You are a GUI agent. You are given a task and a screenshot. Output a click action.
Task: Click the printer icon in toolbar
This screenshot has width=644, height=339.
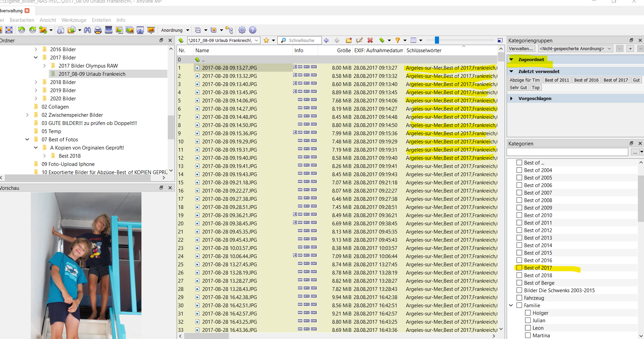point(98,30)
